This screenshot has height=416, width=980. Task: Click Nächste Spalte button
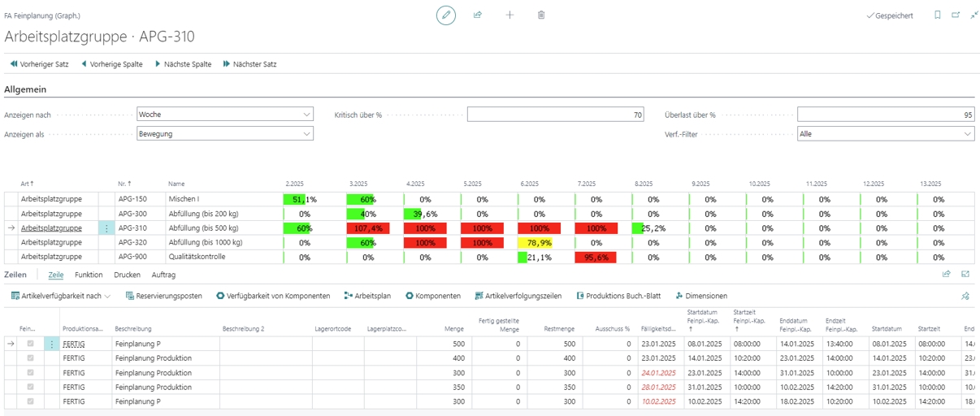click(183, 64)
